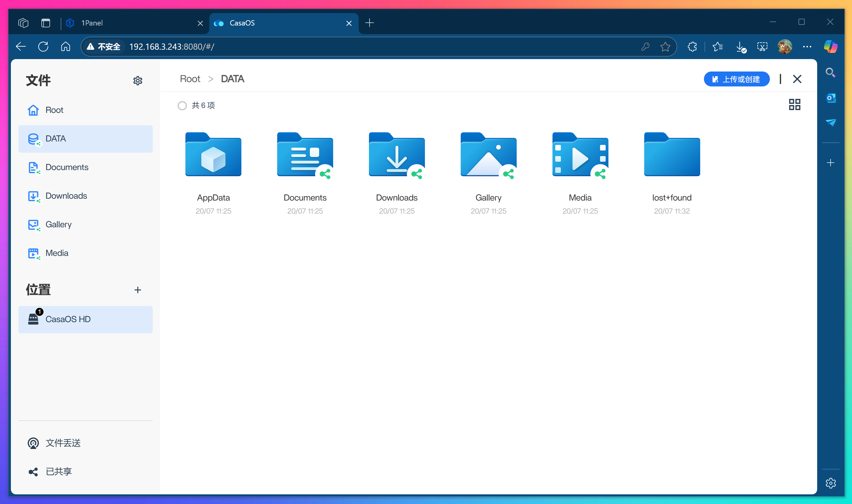Open the shared files entry
Viewport: 852px width, 504px height.
[58, 472]
